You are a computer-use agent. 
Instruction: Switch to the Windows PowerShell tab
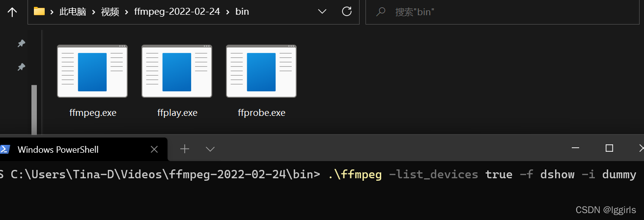click(x=58, y=149)
